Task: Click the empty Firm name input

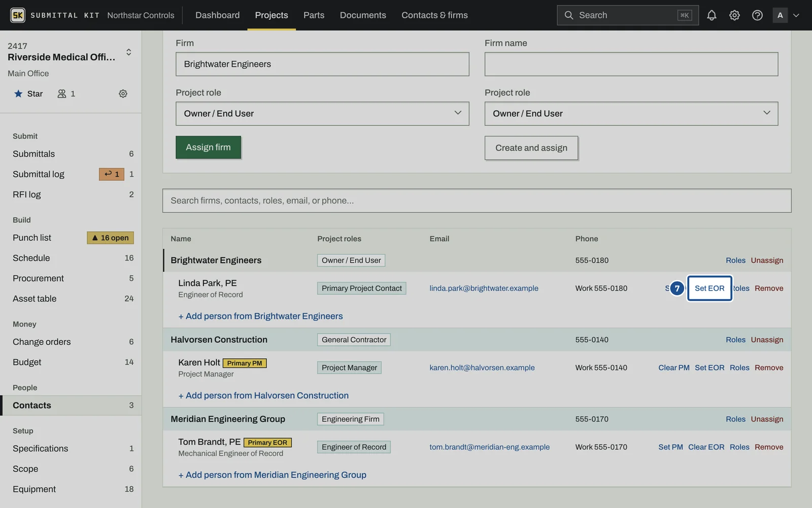Action: (631, 64)
